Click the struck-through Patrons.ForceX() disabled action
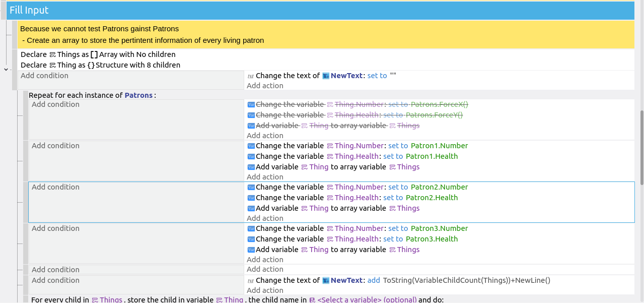 click(439, 104)
